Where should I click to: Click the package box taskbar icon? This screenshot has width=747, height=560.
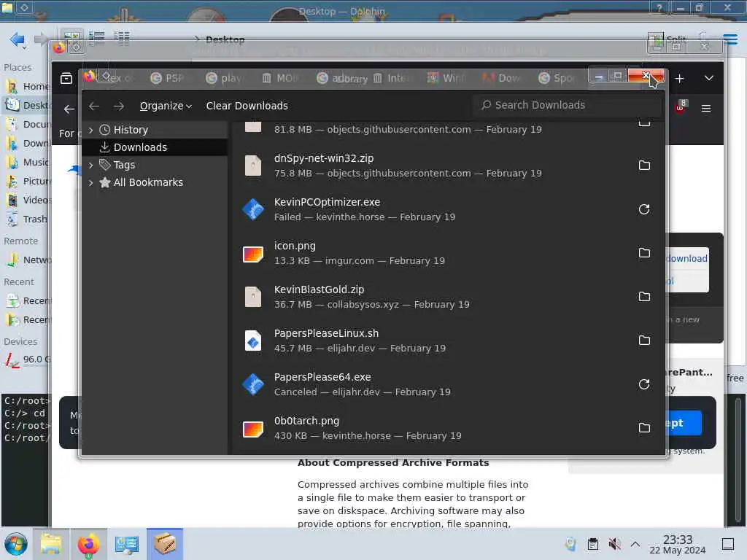click(x=165, y=544)
